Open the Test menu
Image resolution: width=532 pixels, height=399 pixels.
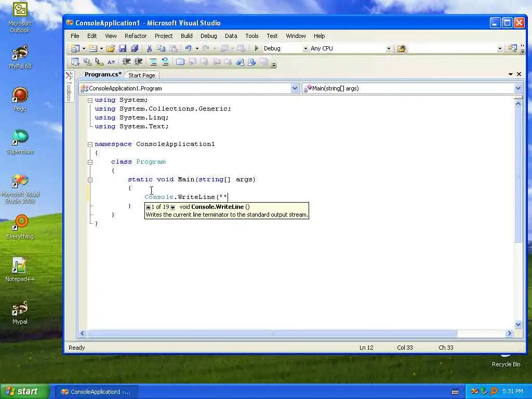point(272,36)
